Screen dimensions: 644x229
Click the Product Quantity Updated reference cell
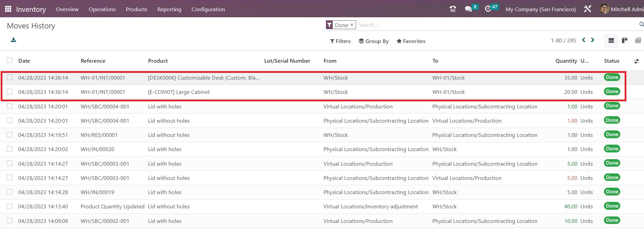(x=112, y=206)
